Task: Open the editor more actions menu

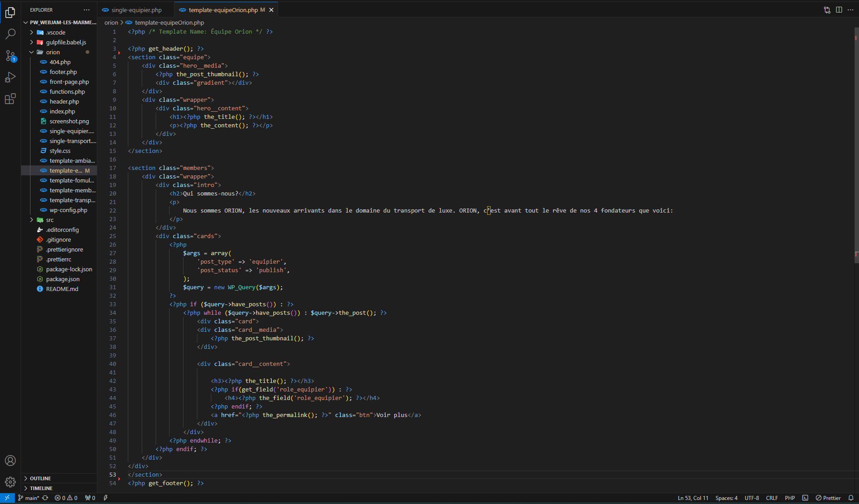Action: [851, 9]
